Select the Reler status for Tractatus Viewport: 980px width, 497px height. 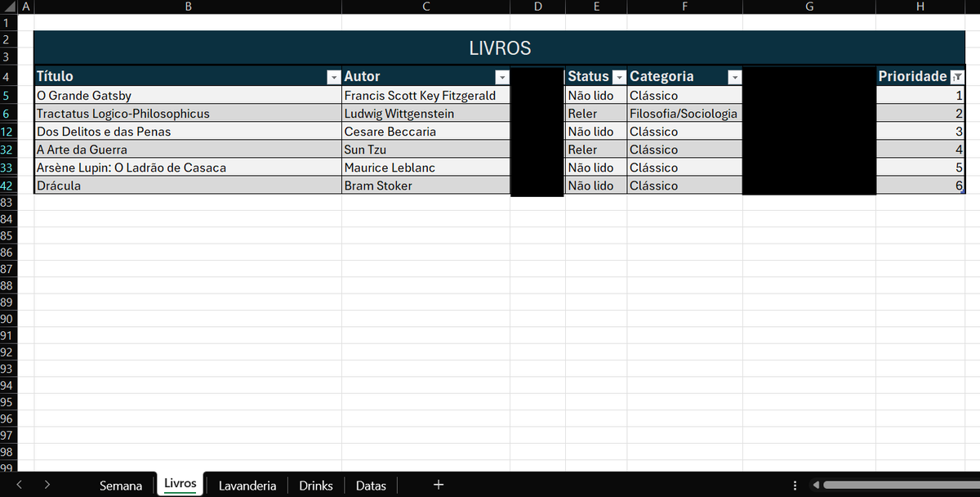click(x=596, y=114)
